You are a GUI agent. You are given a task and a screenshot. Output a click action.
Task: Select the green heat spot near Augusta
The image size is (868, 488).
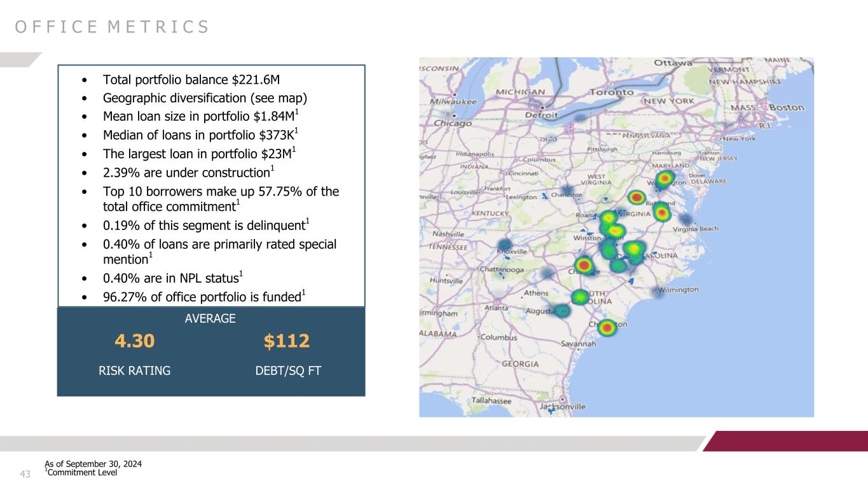[x=562, y=311]
